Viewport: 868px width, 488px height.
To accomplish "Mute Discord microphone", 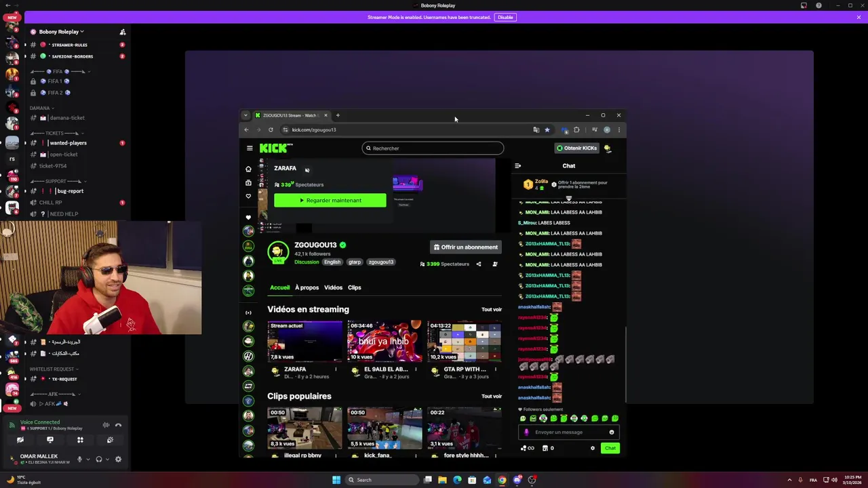I will [x=80, y=460].
